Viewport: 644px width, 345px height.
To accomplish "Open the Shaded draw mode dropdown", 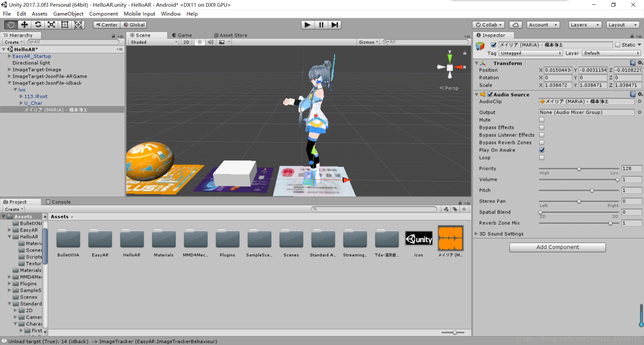I will click(154, 42).
